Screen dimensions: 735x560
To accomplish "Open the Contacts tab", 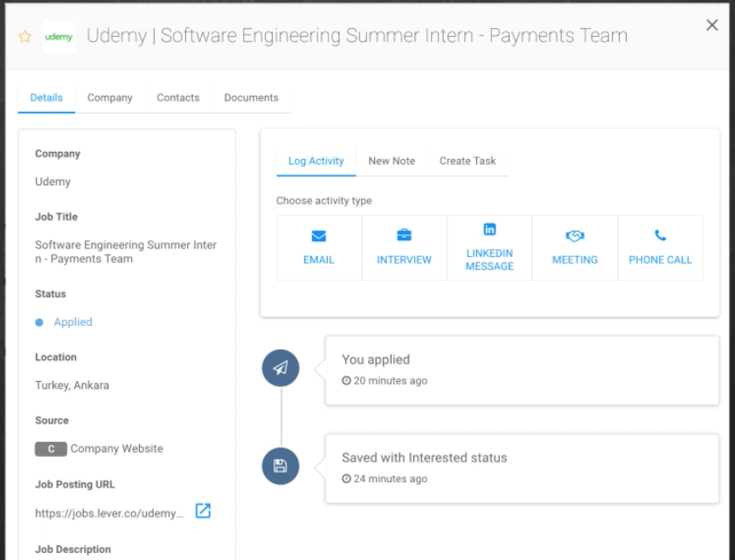I will pyautogui.click(x=178, y=98).
